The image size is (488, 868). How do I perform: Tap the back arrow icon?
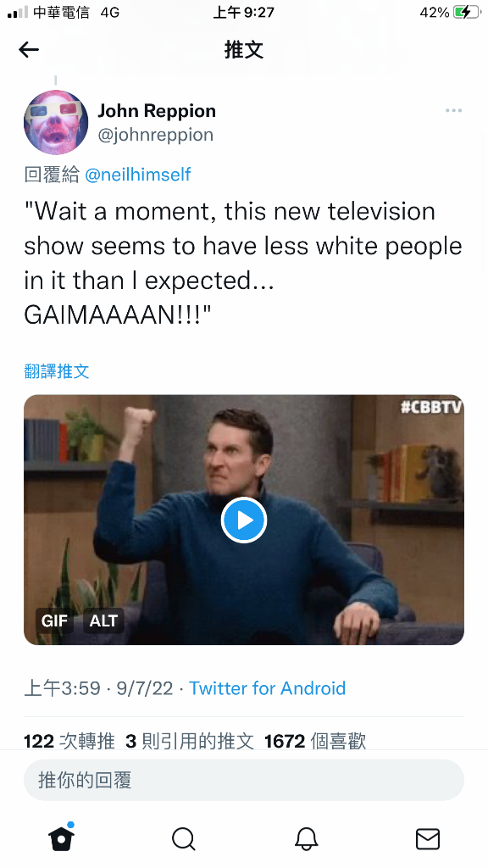tap(29, 50)
